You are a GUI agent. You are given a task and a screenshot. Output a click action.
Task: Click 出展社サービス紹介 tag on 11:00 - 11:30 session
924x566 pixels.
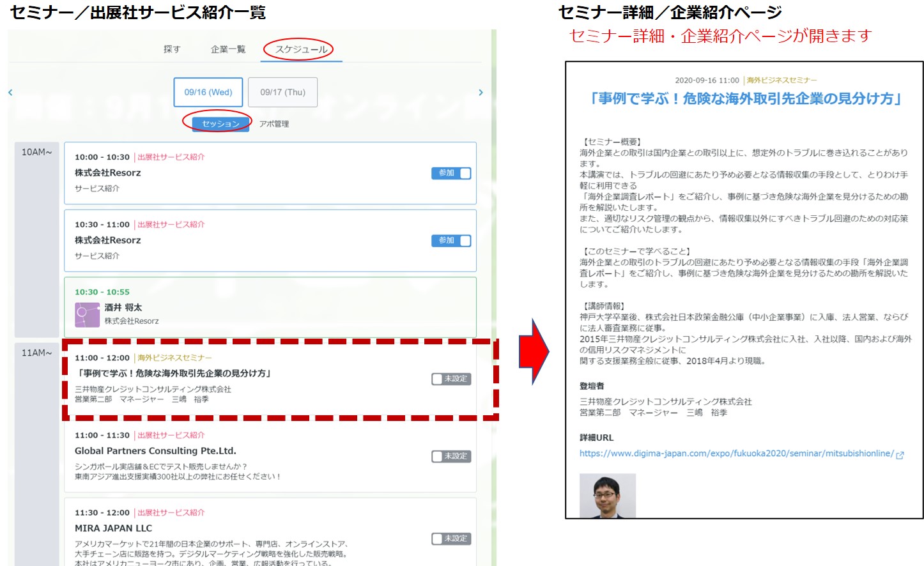[171, 436]
